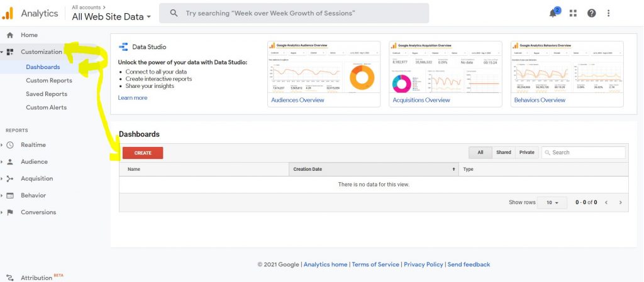Open the Terms of Service link
The width and height of the screenshot is (644, 282).
[375, 265]
